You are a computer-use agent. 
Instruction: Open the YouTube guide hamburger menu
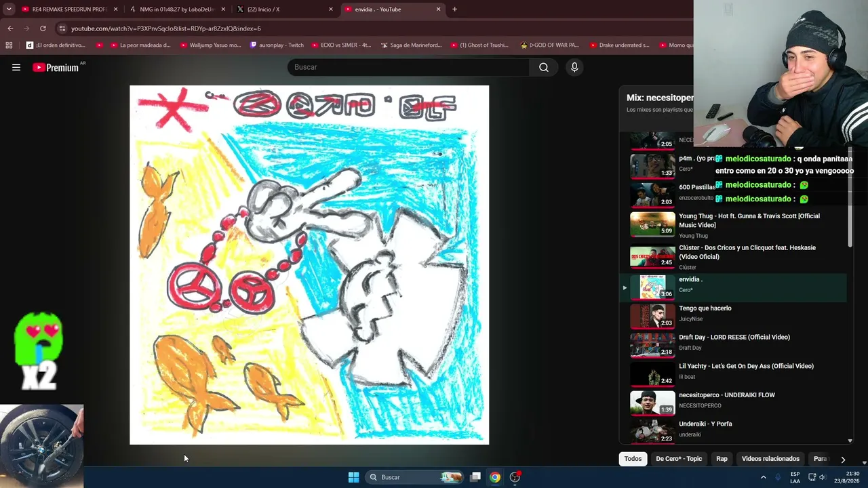tap(16, 67)
